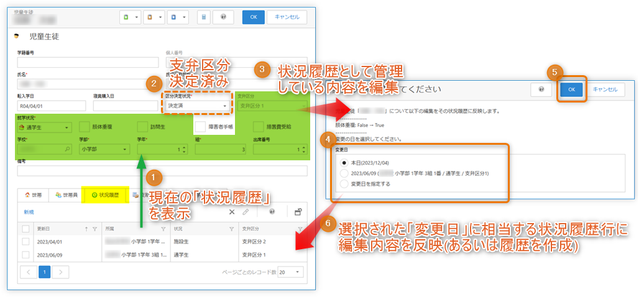Toggle the 障害者手帳 checkbox
The height and width of the screenshot is (297, 644).
[200, 127]
